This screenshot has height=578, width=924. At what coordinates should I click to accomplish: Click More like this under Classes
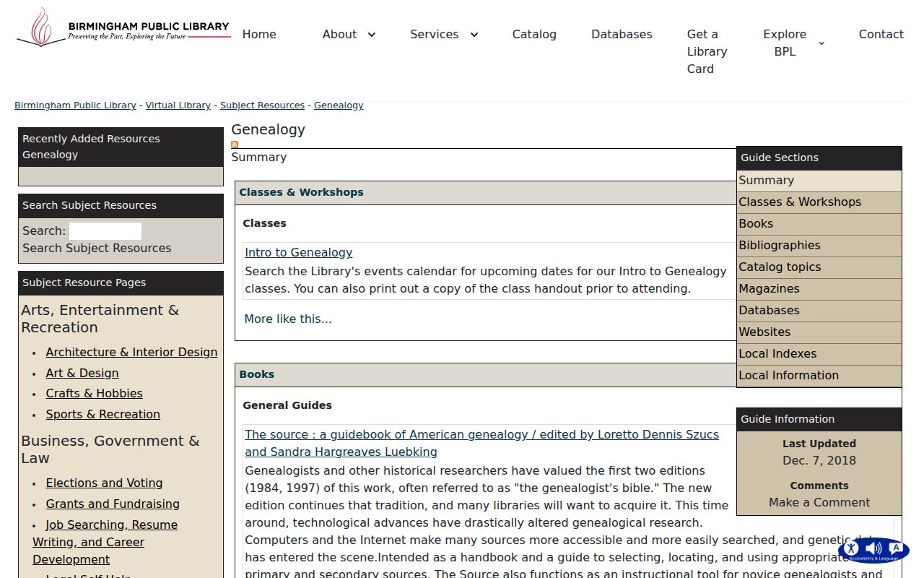click(x=288, y=319)
